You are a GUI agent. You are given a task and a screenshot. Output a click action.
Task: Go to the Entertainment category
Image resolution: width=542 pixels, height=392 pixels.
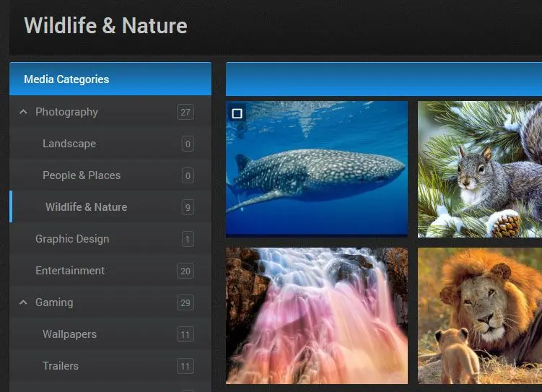pos(70,271)
